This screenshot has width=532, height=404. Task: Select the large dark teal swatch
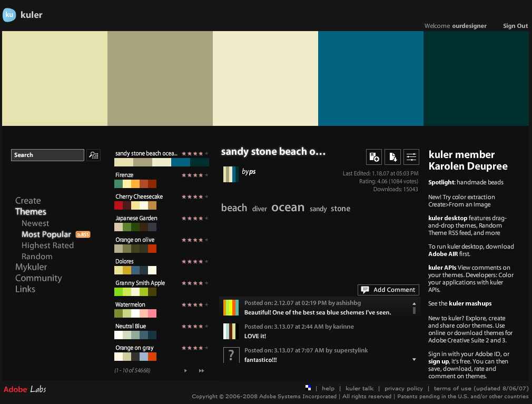(x=476, y=78)
